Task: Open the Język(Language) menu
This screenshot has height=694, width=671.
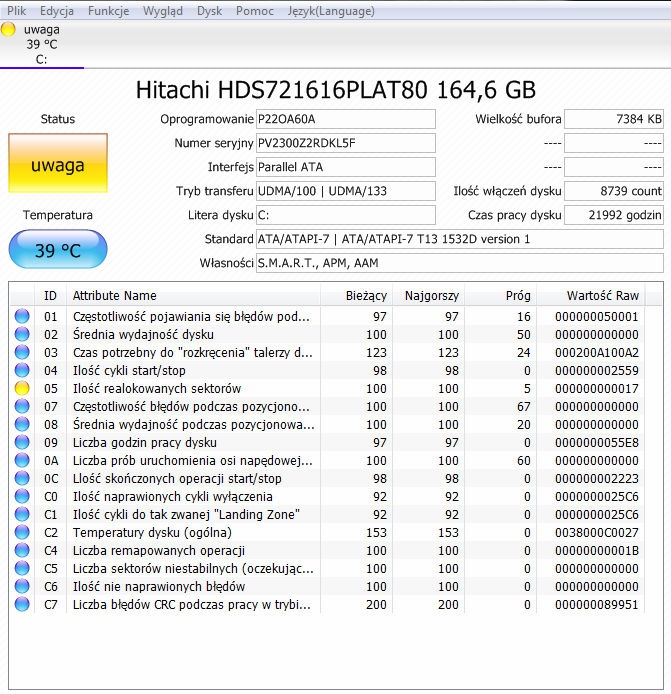Action: pyautogui.click(x=331, y=11)
